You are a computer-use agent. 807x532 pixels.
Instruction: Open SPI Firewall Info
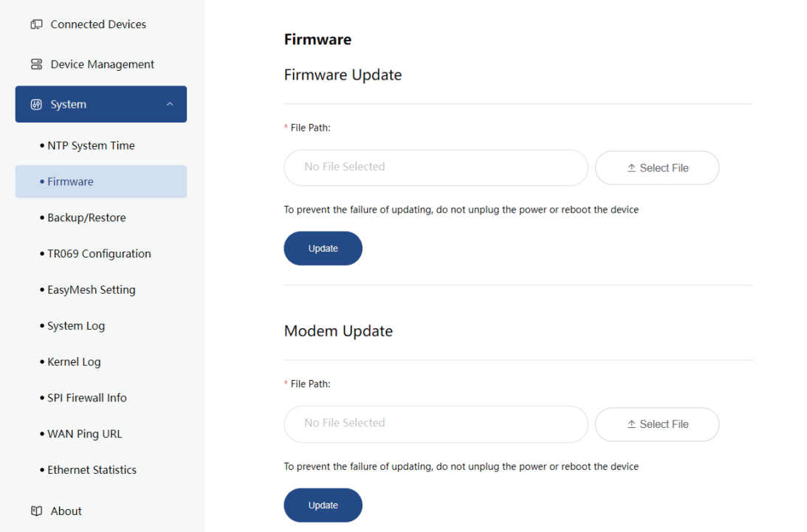pyautogui.click(x=87, y=398)
